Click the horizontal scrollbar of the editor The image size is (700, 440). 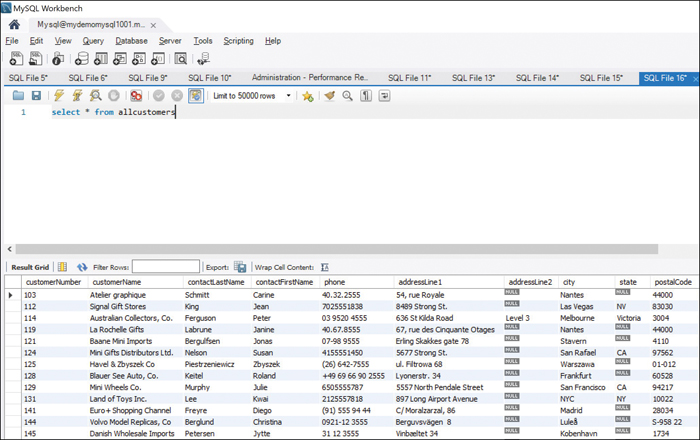tap(337, 249)
